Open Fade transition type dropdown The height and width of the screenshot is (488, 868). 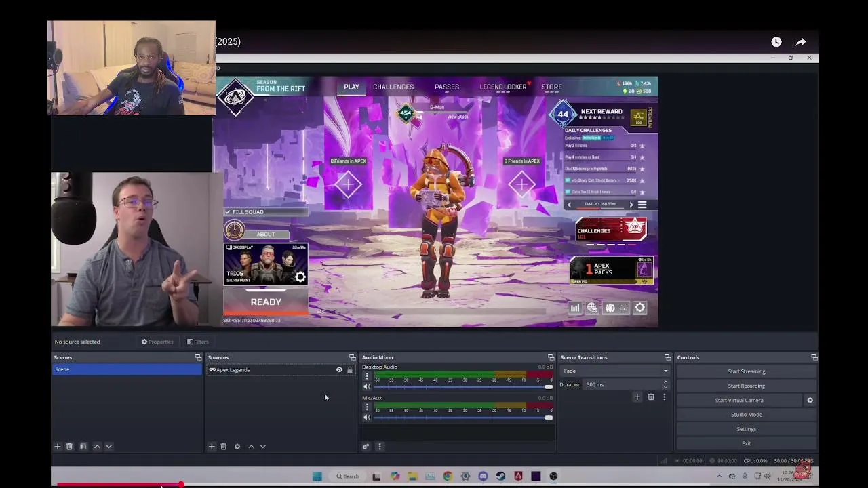click(x=615, y=371)
